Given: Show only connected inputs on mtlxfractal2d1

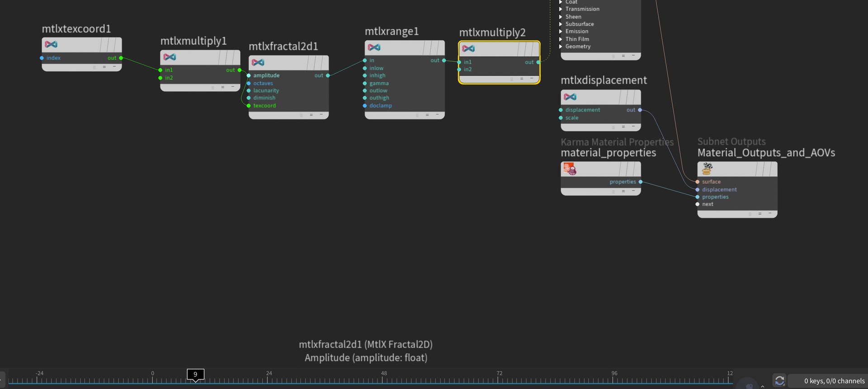Looking at the screenshot, I should point(311,115).
